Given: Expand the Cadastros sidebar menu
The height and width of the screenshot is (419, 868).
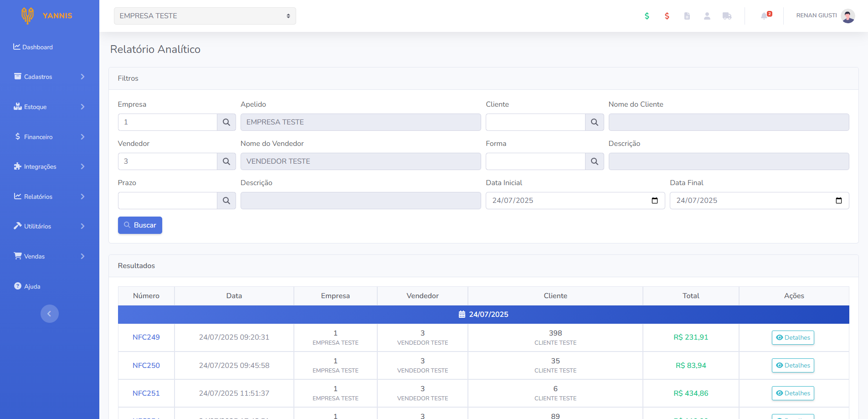Looking at the screenshot, I should [49, 77].
